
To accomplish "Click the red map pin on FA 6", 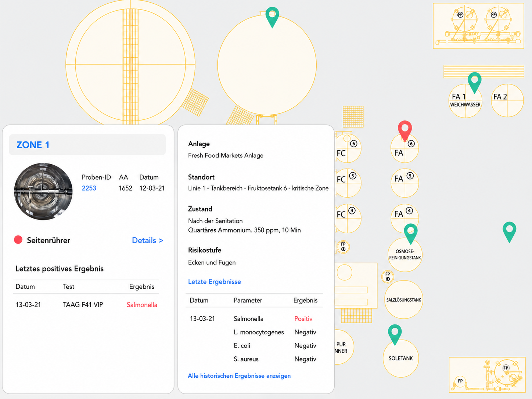I will coord(405,131).
